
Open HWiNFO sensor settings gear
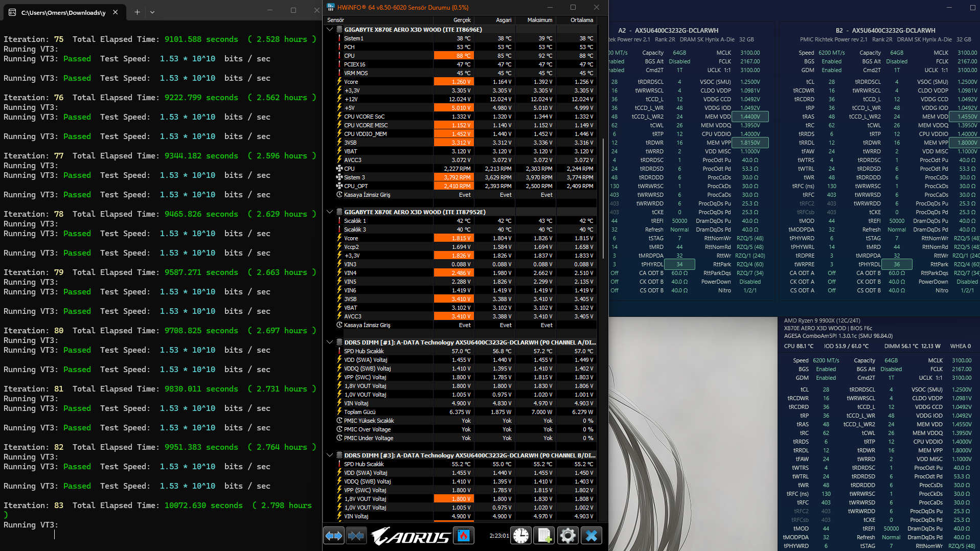point(567,536)
